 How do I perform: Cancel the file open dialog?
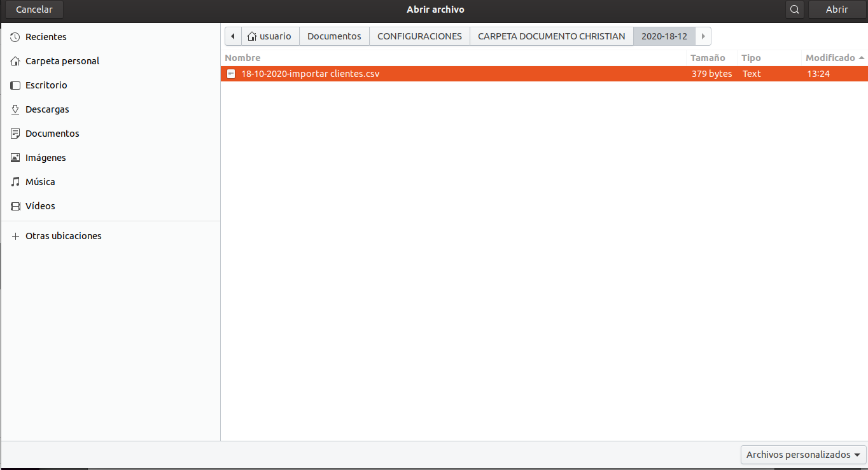[34, 10]
